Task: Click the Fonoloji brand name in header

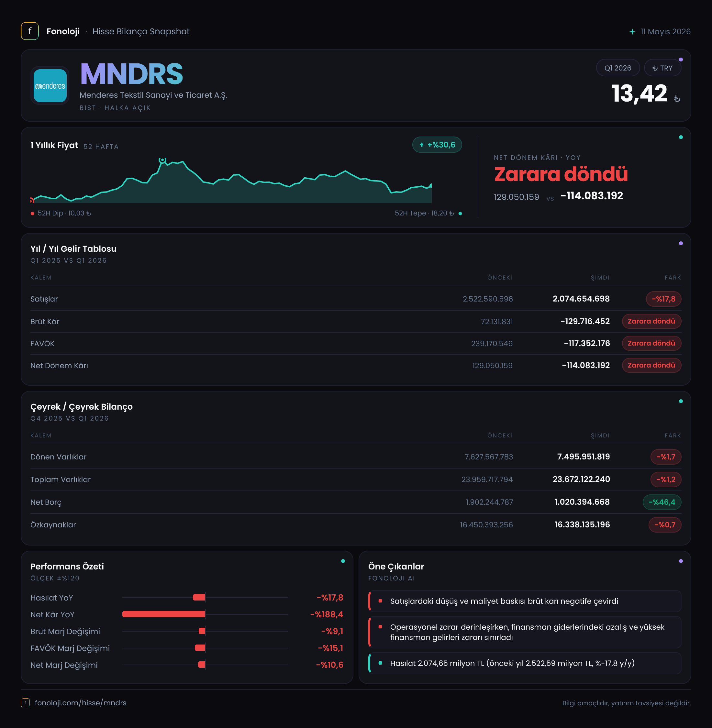Action: [x=63, y=31]
